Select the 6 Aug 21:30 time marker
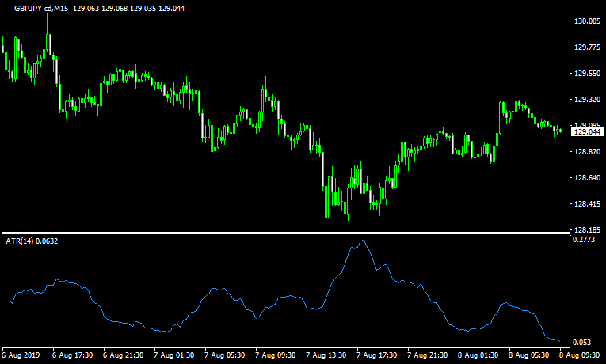This screenshot has height=364, width=606. (x=124, y=355)
